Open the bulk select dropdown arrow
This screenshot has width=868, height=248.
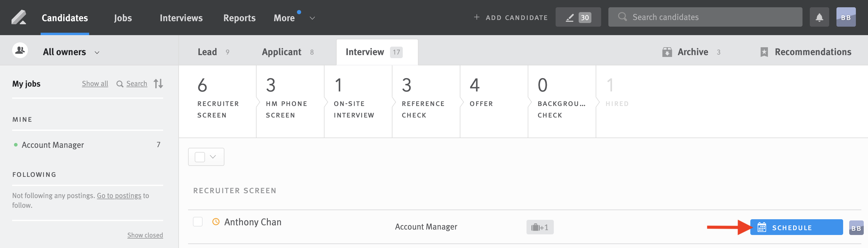pos(213,157)
